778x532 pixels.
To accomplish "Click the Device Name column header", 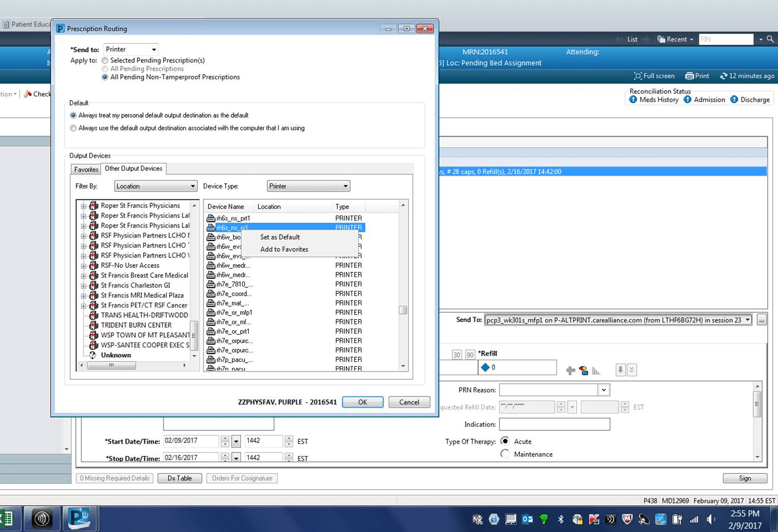I will 229,206.
